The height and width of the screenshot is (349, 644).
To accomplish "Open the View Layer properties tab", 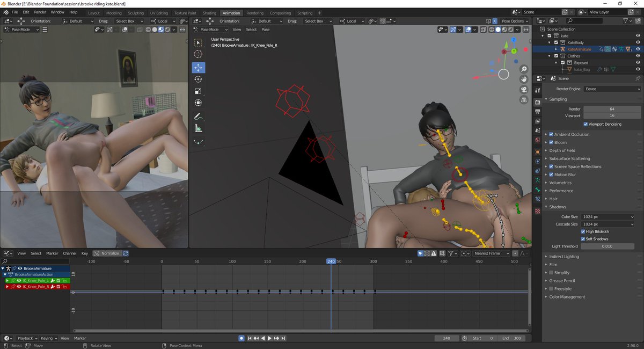I will [x=538, y=121].
